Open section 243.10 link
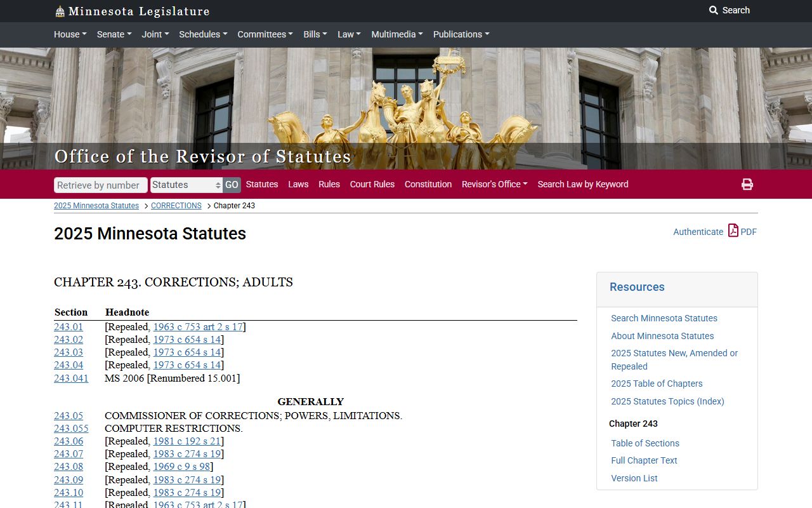The width and height of the screenshot is (812, 508). point(69,493)
